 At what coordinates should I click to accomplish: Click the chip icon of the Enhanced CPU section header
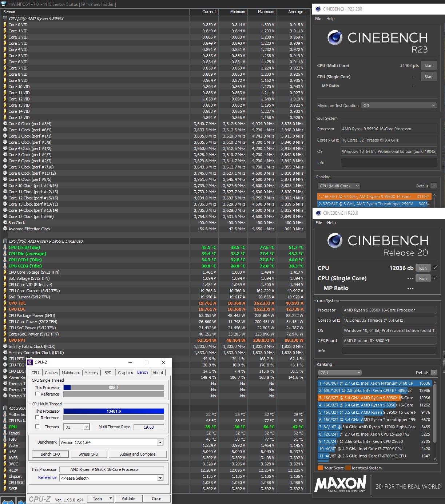coord(5,241)
